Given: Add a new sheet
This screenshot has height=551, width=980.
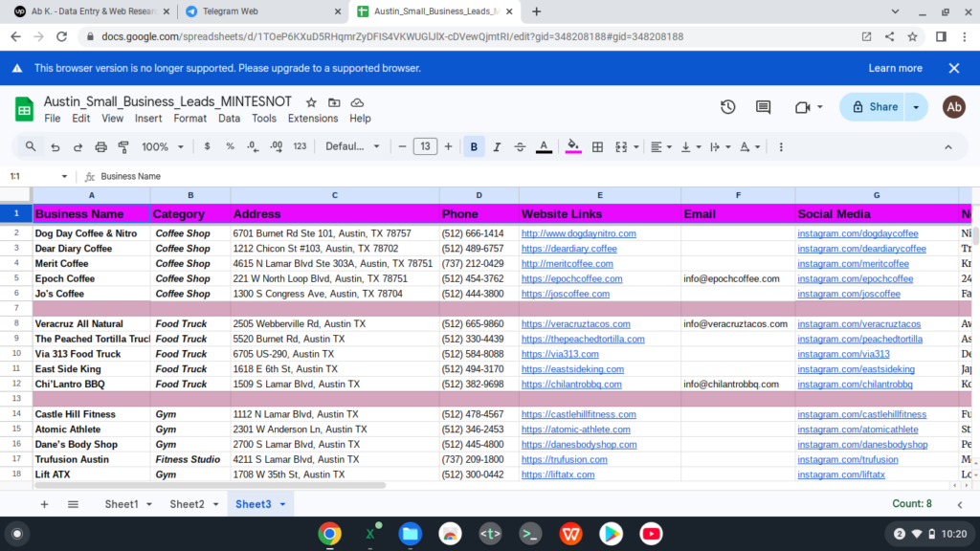Looking at the screenshot, I should point(44,504).
